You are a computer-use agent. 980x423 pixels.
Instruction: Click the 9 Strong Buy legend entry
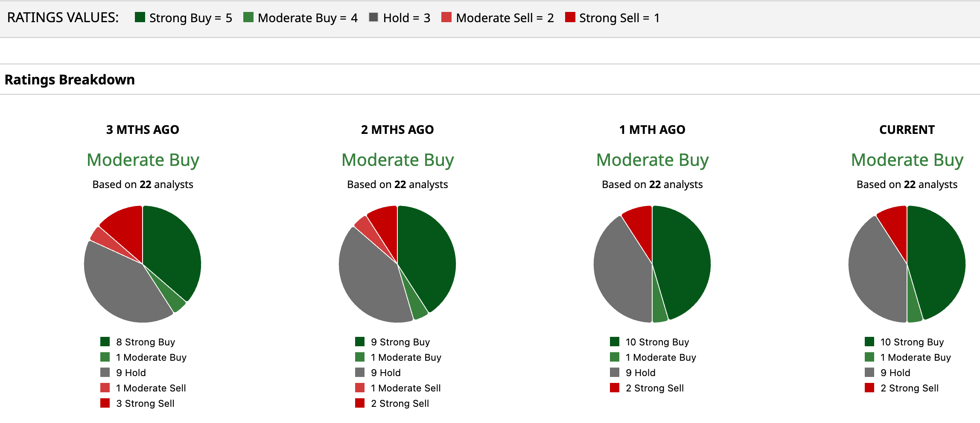[x=400, y=342]
